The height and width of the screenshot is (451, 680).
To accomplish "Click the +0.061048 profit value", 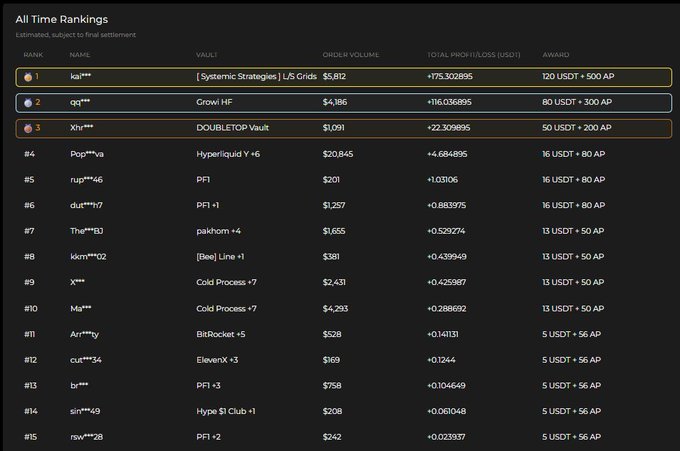I will point(447,411).
